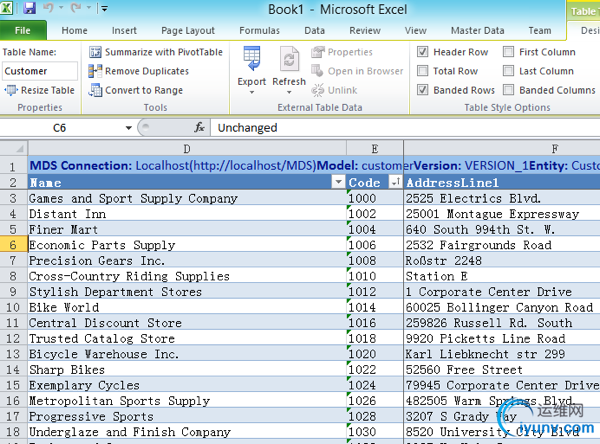Open the File tab

pos(23,31)
